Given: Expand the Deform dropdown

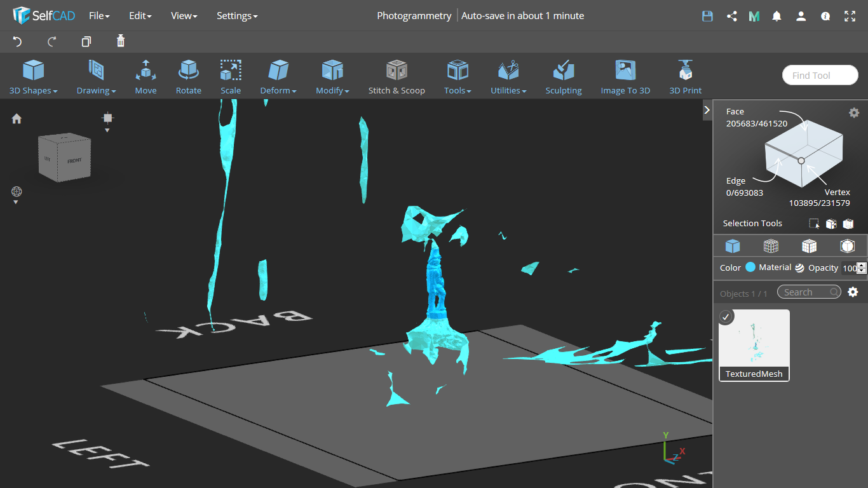Looking at the screenshot, I should pyautogui.click(x=278, y=77).
